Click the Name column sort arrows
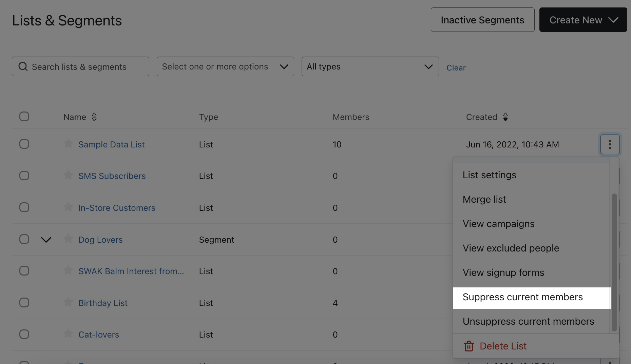The image size is (631, 364). (x=94, y=117)
